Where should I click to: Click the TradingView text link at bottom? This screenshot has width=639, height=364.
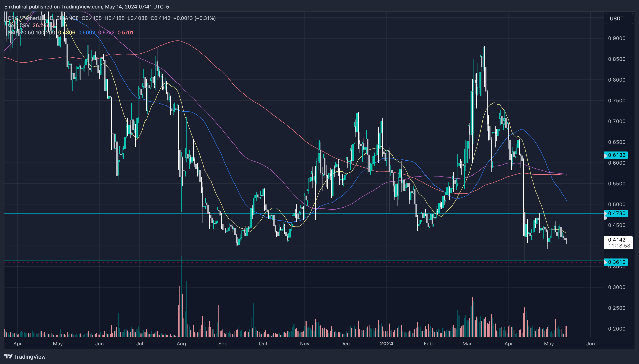click(30, 357)
